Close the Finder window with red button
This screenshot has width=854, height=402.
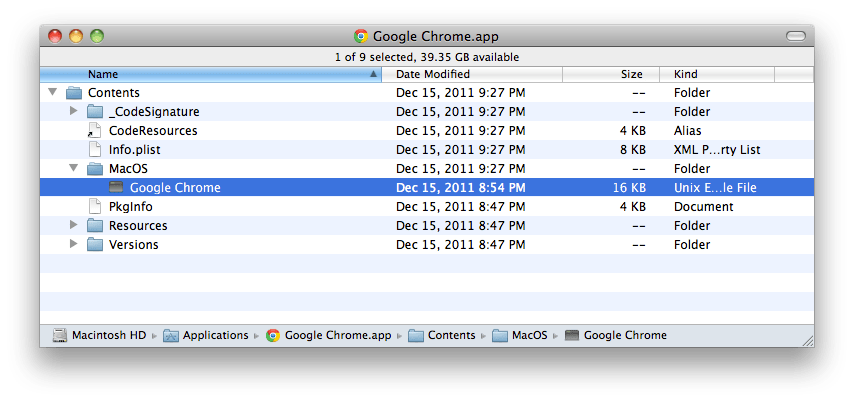point(55,36)
